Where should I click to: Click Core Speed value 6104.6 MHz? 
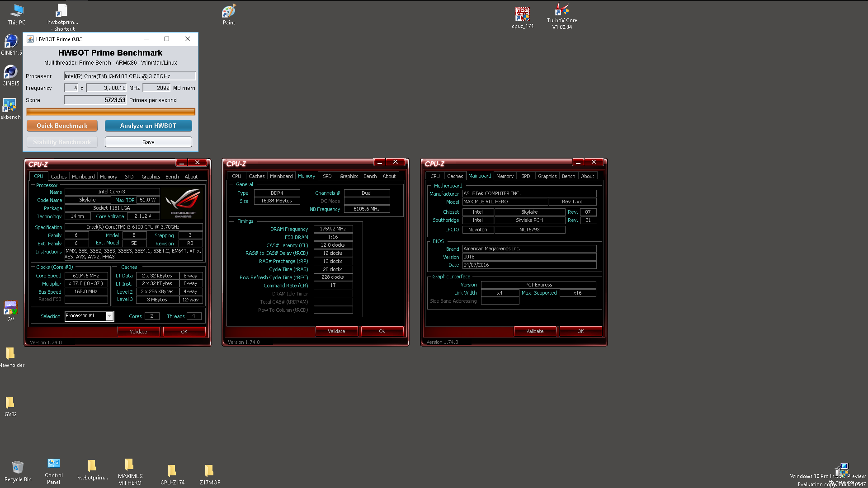(86, 276)
